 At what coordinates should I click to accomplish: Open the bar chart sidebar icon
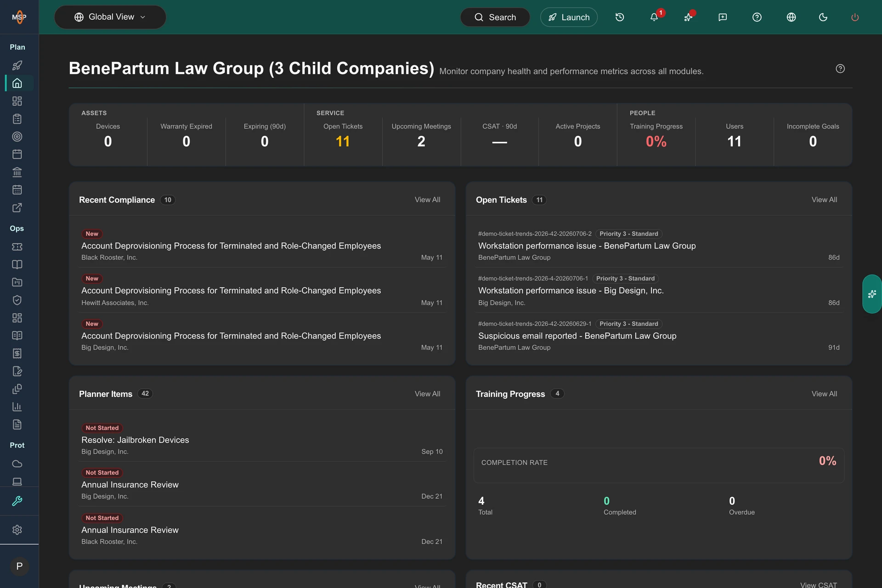pyautogui.click(x=17, y=407)
